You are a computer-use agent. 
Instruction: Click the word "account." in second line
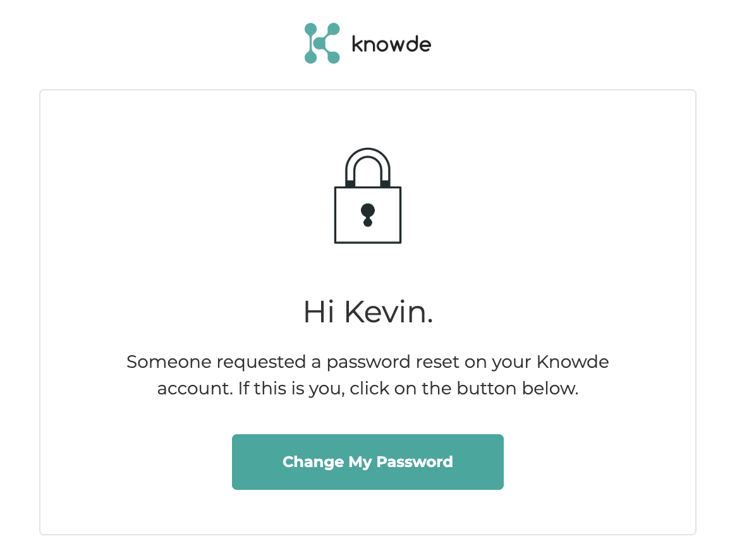pyautogui.click(x=195, y=389)
